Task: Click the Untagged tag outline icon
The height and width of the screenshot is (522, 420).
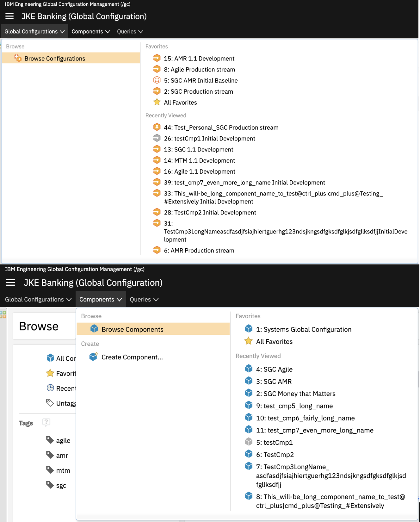Action: point(50,403)
